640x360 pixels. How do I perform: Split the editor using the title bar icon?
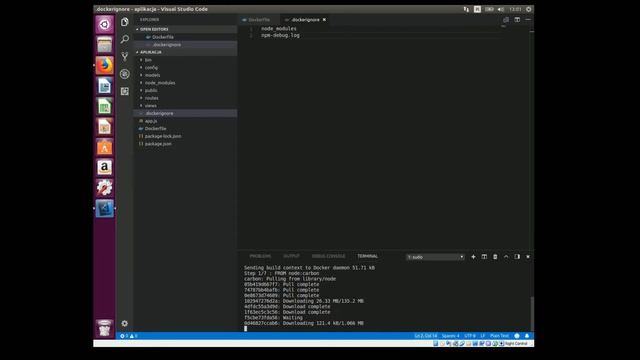(517, 20)
